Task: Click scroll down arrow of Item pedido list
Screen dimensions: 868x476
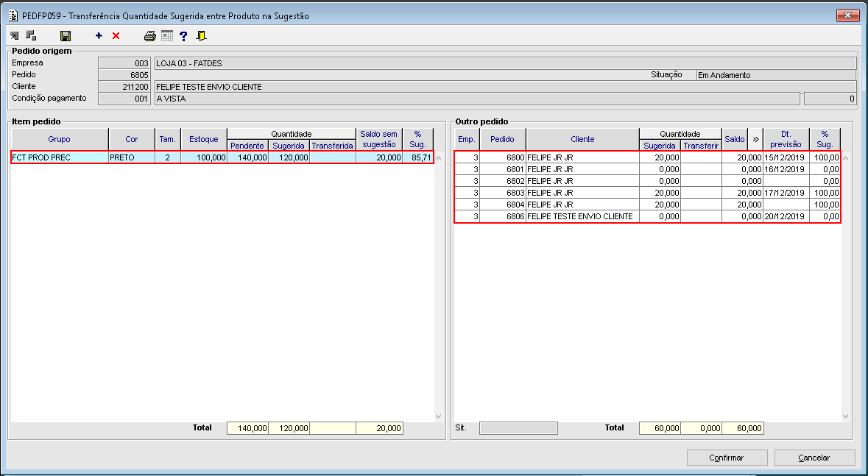Action: (x=439, y=416)
